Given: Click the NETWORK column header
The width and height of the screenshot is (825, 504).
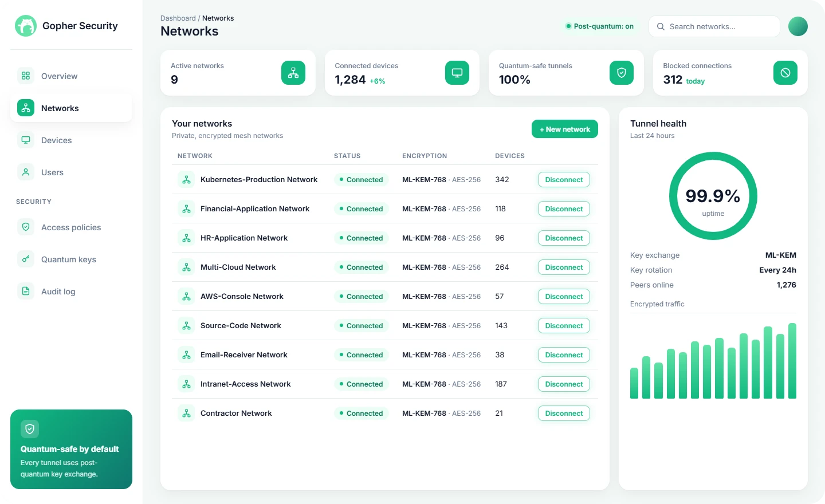Looking at the screenshot, I should [x=195, y=156].
